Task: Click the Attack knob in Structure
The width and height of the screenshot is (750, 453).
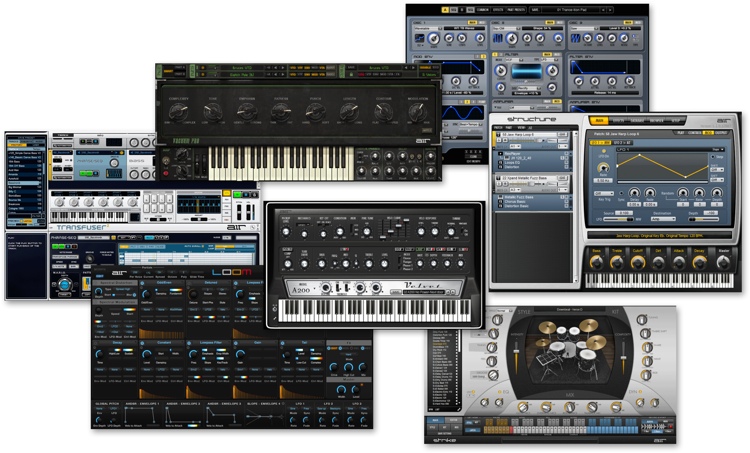Action: 679,262
